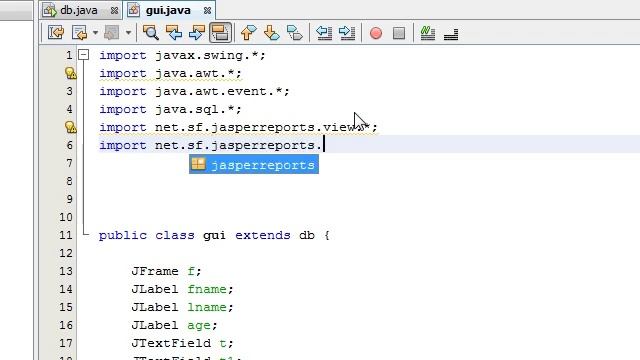Click the Last Edit toolbar icon

tap(56, 33)
